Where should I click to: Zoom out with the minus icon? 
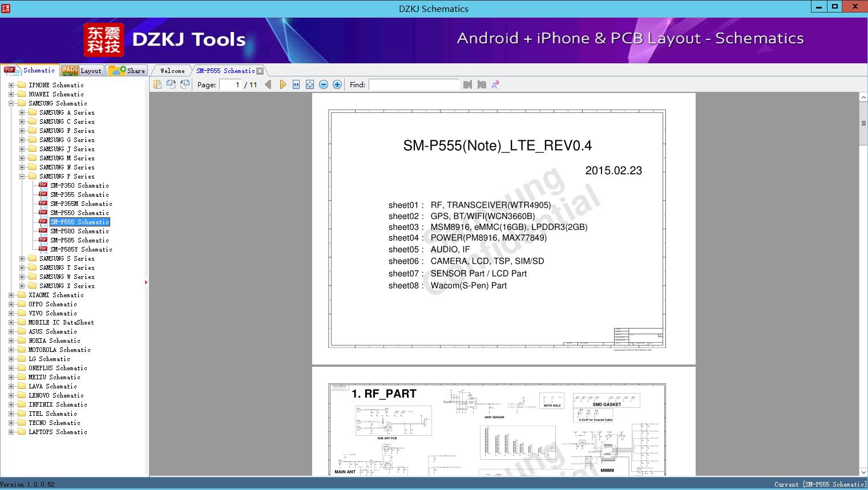(324, 84)
